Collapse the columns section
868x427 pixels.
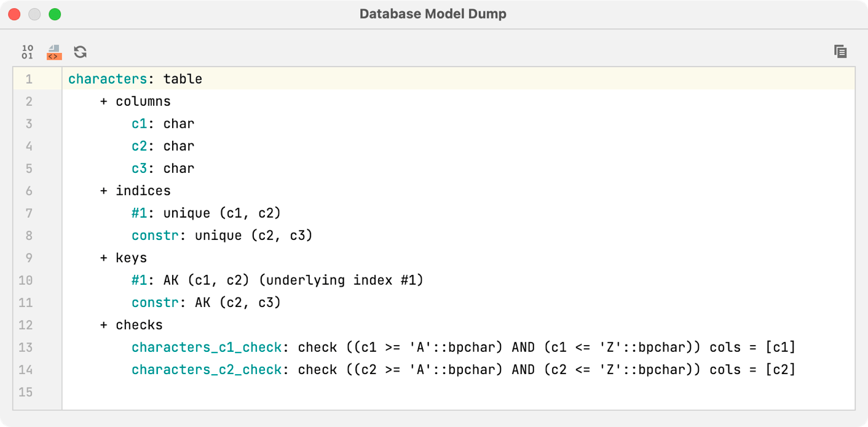pyautogui.click(x=103, y=101)
